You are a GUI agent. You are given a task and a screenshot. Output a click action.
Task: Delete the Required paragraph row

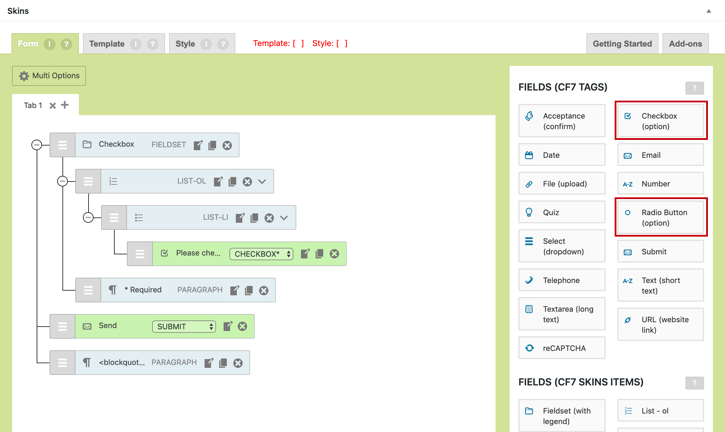click(x=264, y=291)
